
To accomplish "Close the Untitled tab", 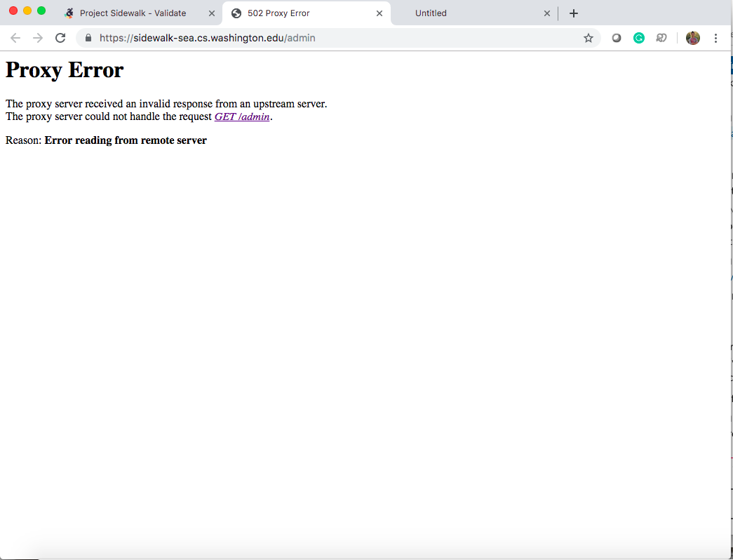I will click(547, 13).
